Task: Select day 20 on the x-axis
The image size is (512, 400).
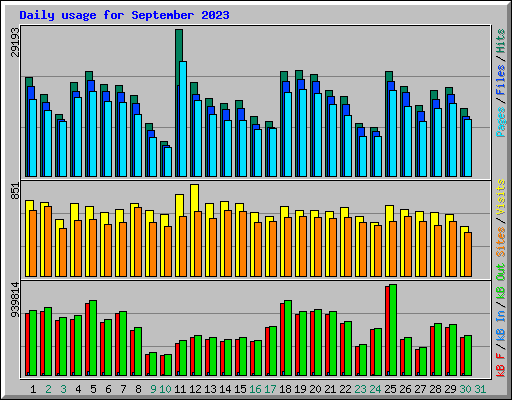Action: (x=315, y=389)
